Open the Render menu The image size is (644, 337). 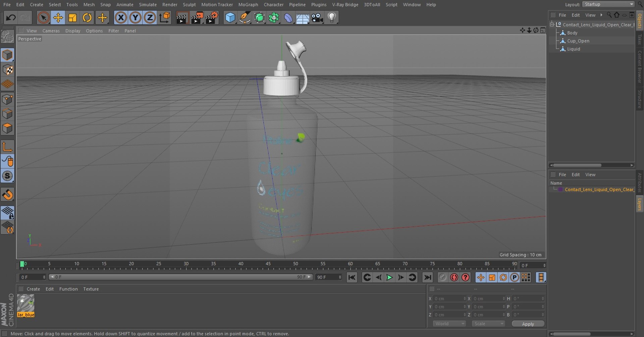coord(170,5)
